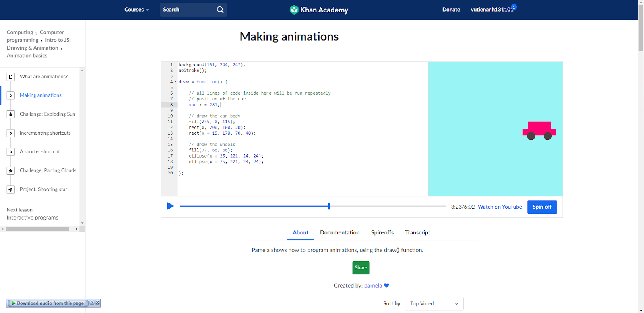This screenshot has width=644, height=313.
Task: Click the Donate link
Action: pyautogui.click(x=451, y=10)
